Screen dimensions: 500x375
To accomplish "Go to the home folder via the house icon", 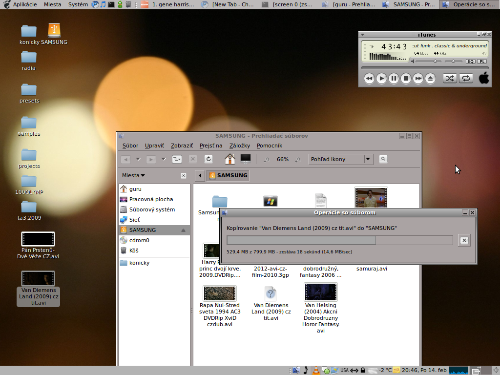I will (x=230, y=159).
